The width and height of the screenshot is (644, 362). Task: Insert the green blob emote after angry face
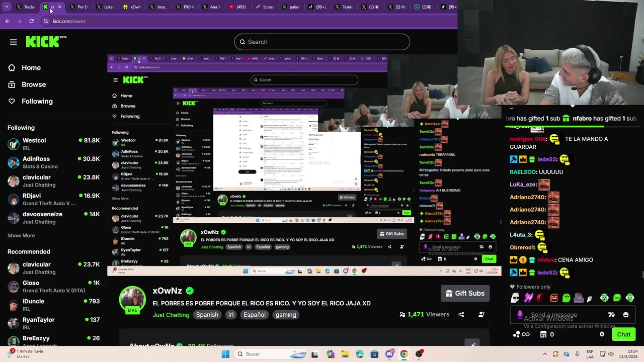567,298
